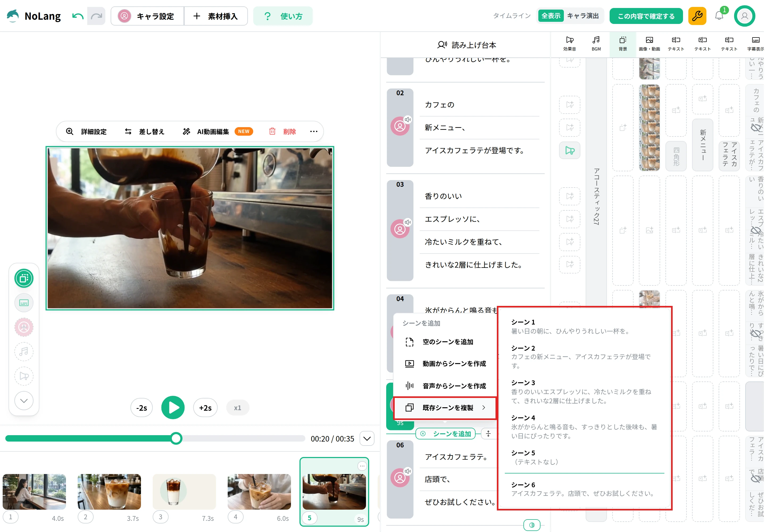Viewport: 766px width, 532px height.
Task: Click the playback progress slider handle
Action: pyautogui.click(x=176, y=438)
